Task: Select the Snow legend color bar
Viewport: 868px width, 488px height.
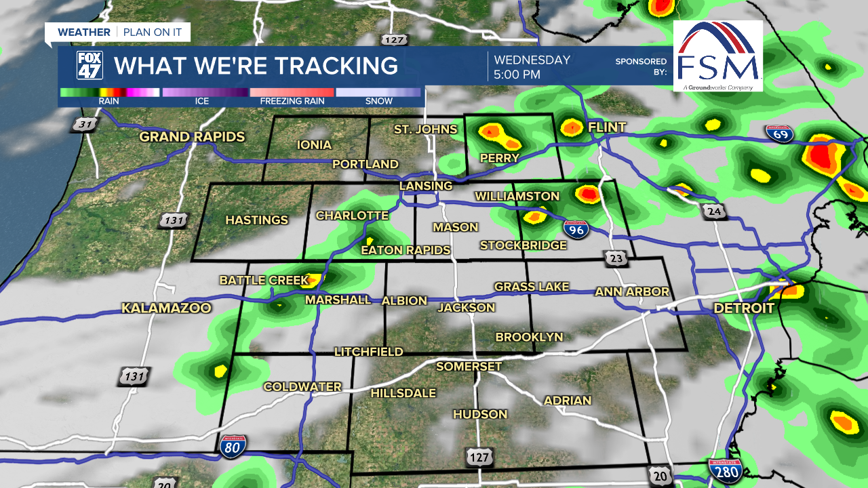Action: tap(378, 93)
